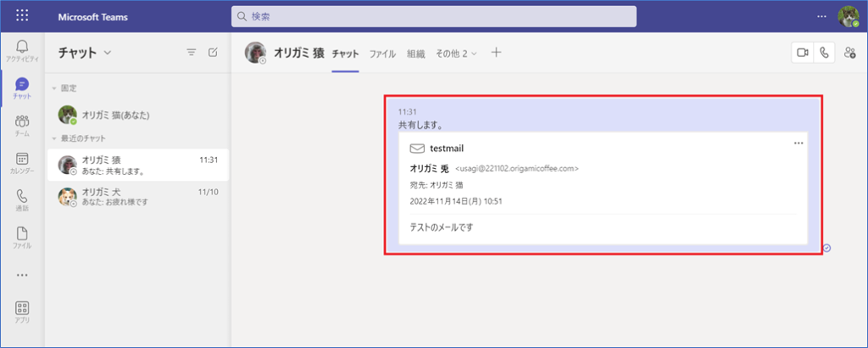This screenshot has width=868, height=348.
Task: Collapse the 最近のチャット section
Action: pos(54,138)
